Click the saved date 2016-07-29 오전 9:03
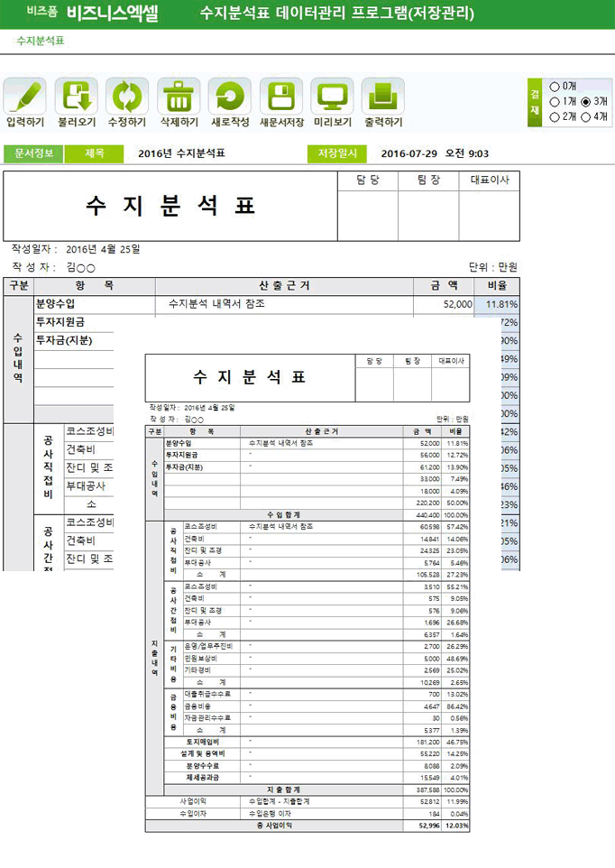 pos(435,153)
